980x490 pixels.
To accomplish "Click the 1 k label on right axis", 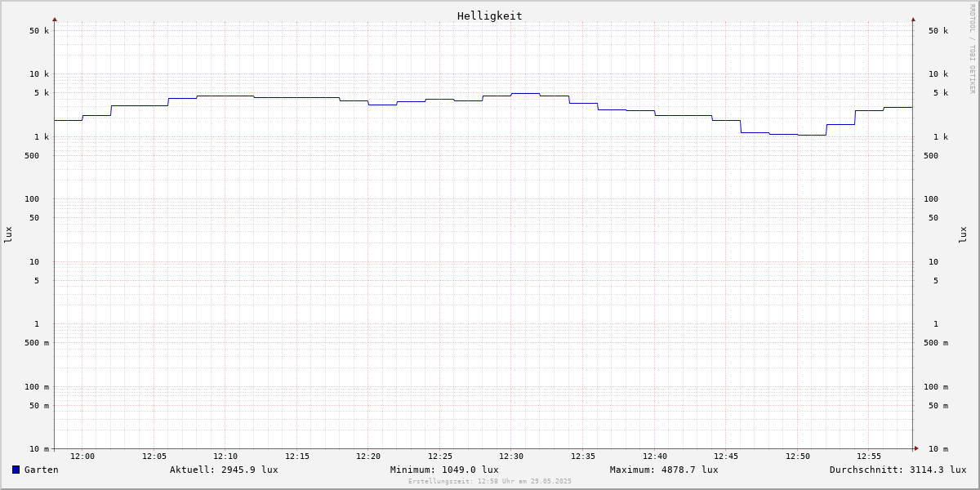I will (x=941, y=137).
